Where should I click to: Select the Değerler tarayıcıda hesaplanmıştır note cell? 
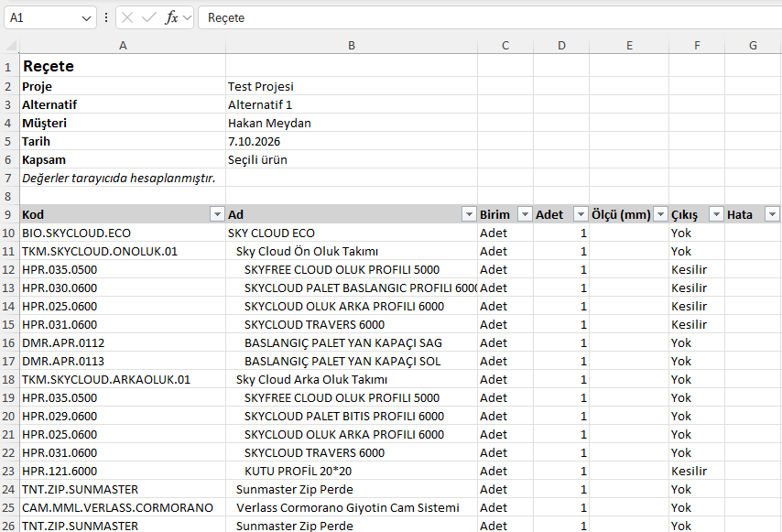(x=123, y=178)
